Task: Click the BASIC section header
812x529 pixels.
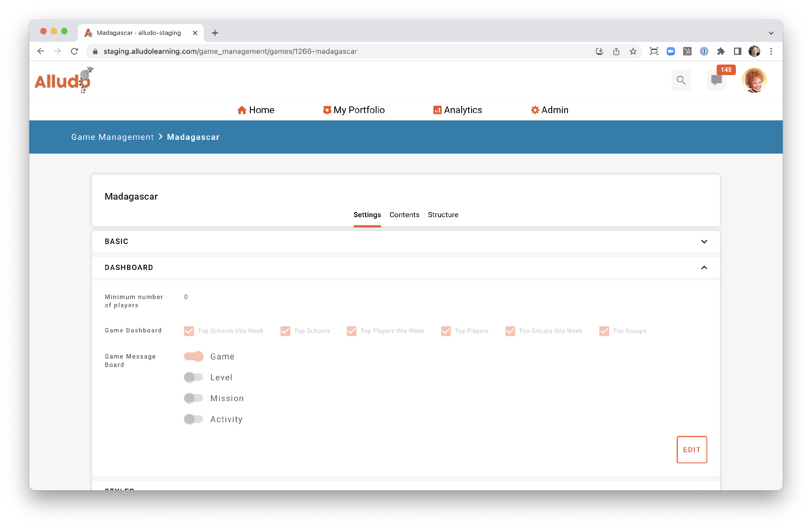Action: click(x=406, y=241)
